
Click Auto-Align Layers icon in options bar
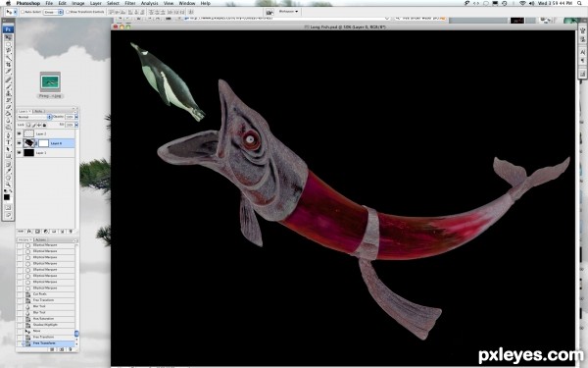(x=190, y=12)
